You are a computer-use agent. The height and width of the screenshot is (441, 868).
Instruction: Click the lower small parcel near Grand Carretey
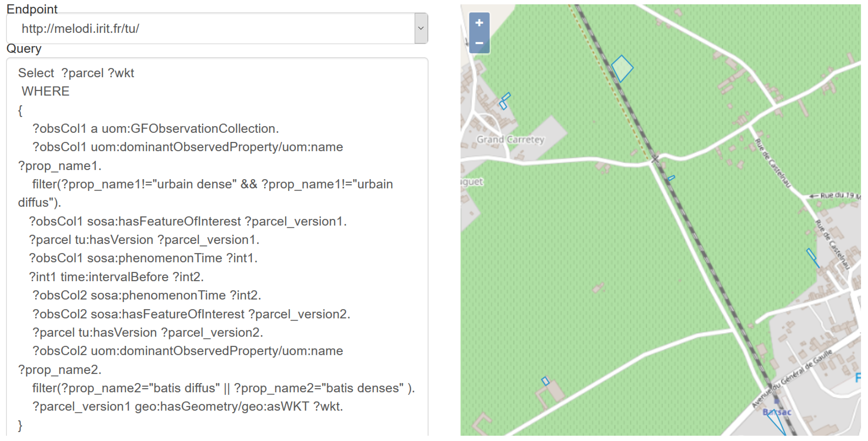503,105
